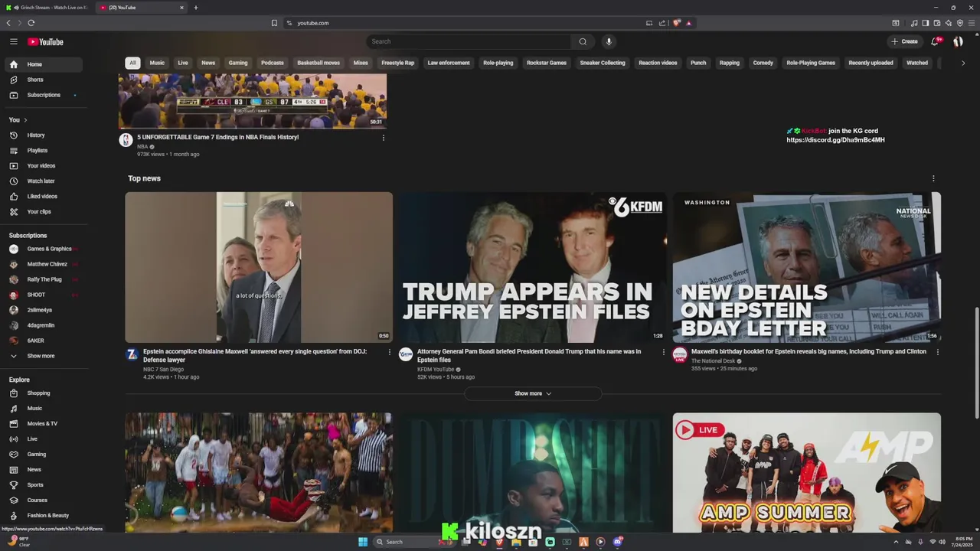Open options menu for Maxwell's birthday booklet video
This screenshot has height=551, width=980.
938,352
